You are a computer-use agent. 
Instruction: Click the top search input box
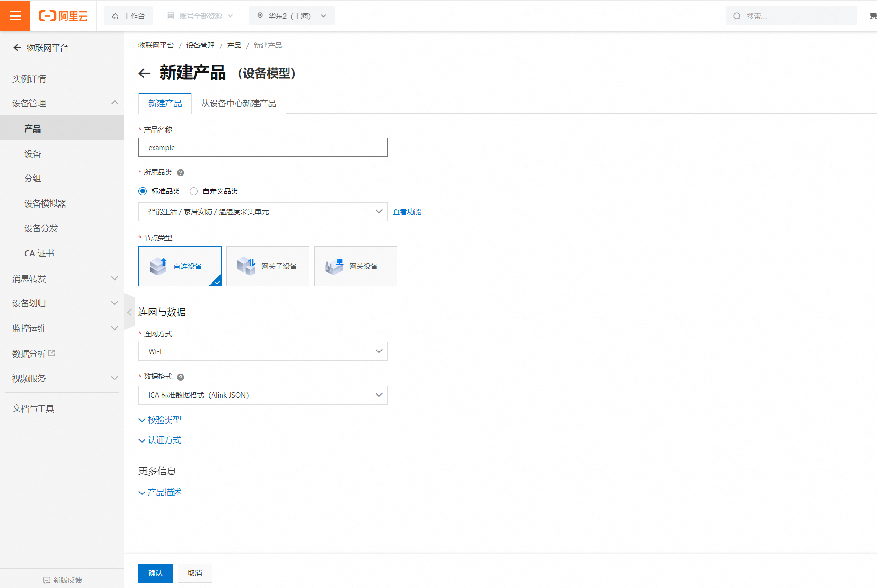pos(791,16)
